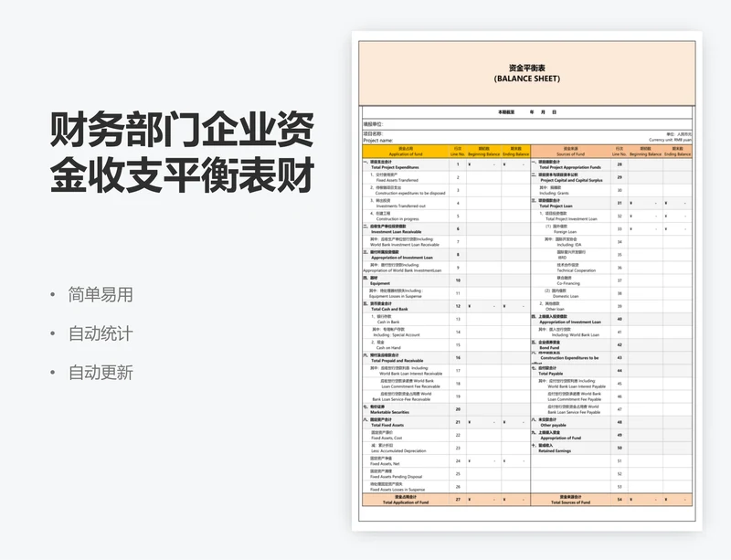Select the "Foreign Loan" row label
Viewport: 731px width, 560px height.
point(565,232)
